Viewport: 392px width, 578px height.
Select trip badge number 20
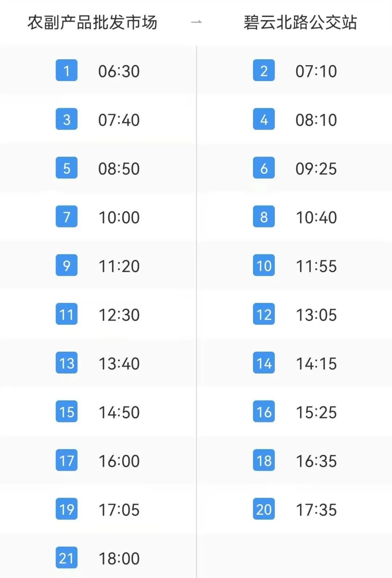tap(264, 509)
